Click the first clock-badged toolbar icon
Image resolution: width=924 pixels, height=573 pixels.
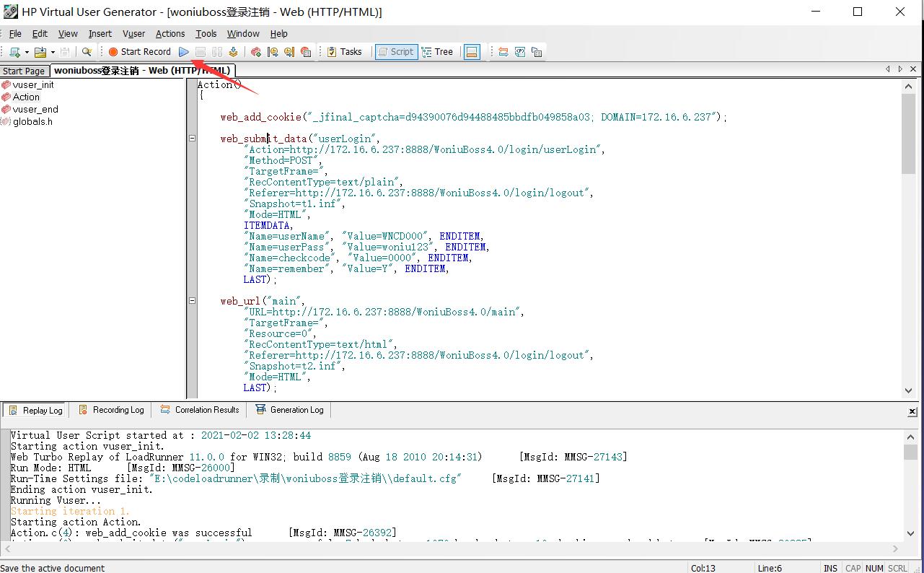coord(273,52)
